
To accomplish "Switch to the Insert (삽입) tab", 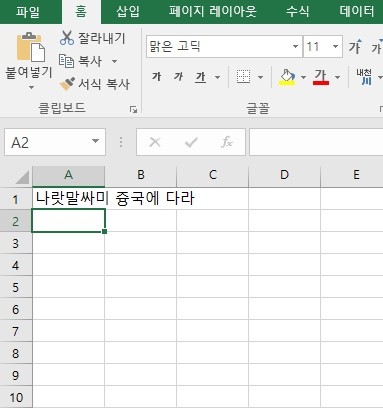I will [128, 12].
